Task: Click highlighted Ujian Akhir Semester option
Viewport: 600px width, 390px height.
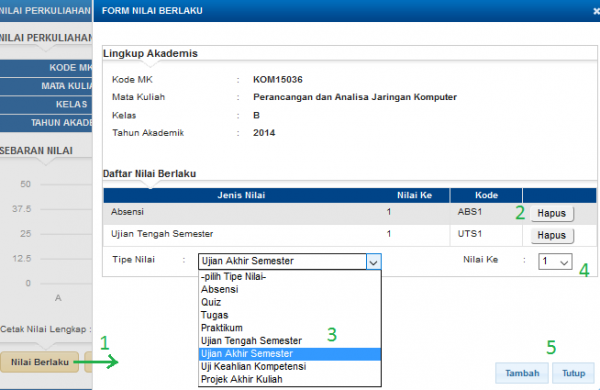Action: (x=290, y=354)
